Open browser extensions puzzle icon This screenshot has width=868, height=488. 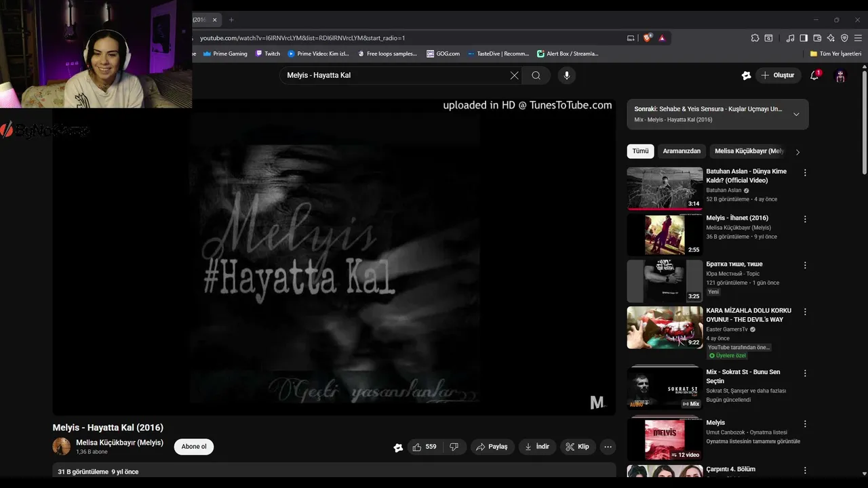[755, 38]
